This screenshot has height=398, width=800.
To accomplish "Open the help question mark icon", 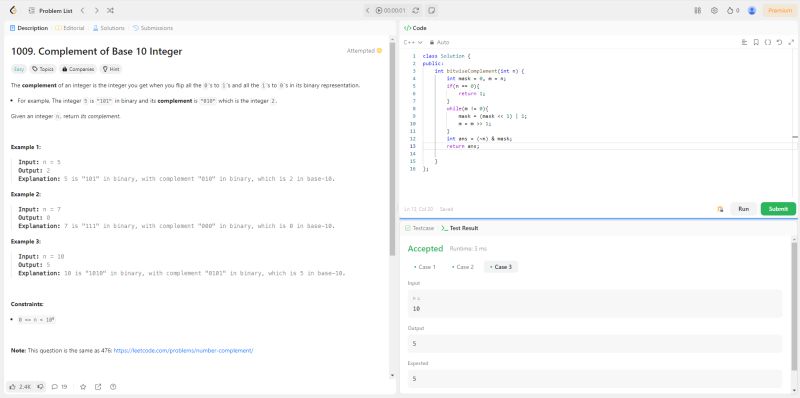I will 113,387.
